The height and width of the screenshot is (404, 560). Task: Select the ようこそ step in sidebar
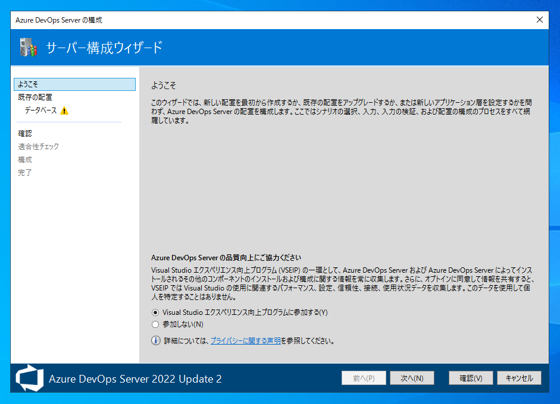[75, 84]
